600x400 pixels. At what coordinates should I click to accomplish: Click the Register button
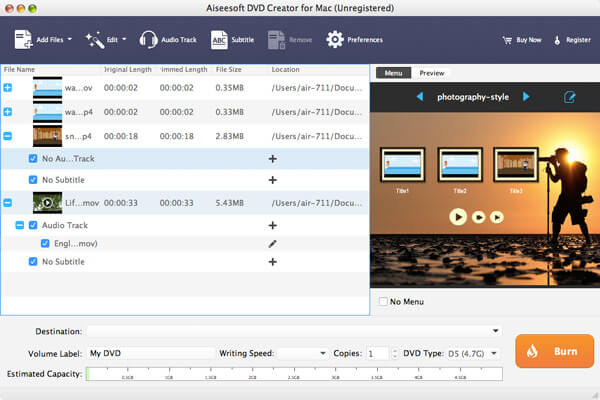pos(572,40)
